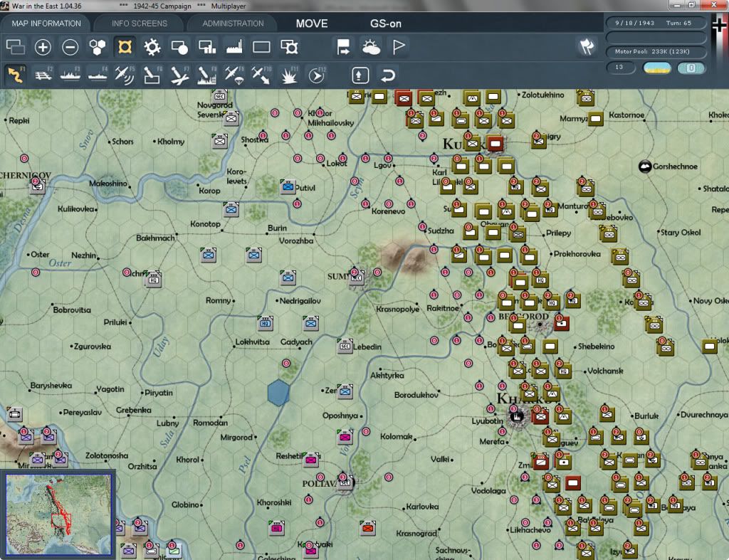729x560 pixels.
Task: Click the Prokhorovka town label
Action: click(577, 254)
